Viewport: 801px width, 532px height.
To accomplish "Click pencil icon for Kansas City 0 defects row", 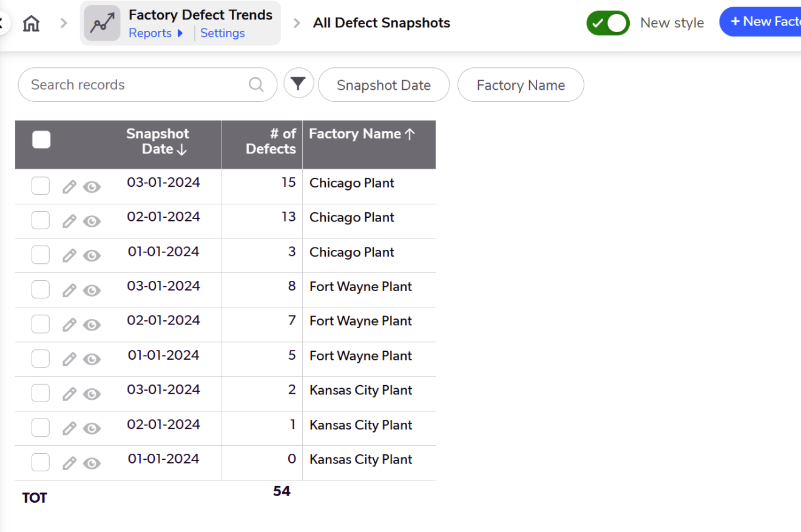I will (x=70, y=463).
